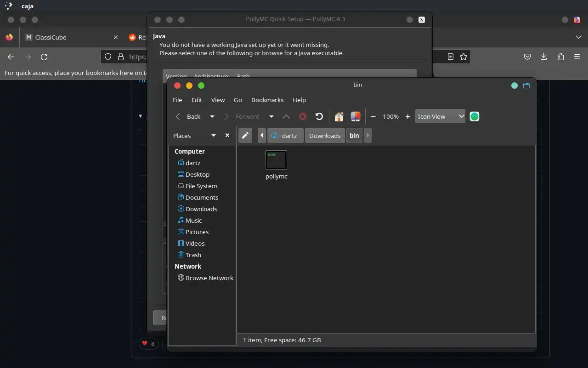Screen dimensions: 588x368
Task: Click the teal circle in Caja titlebar
Action: [514, 86]
